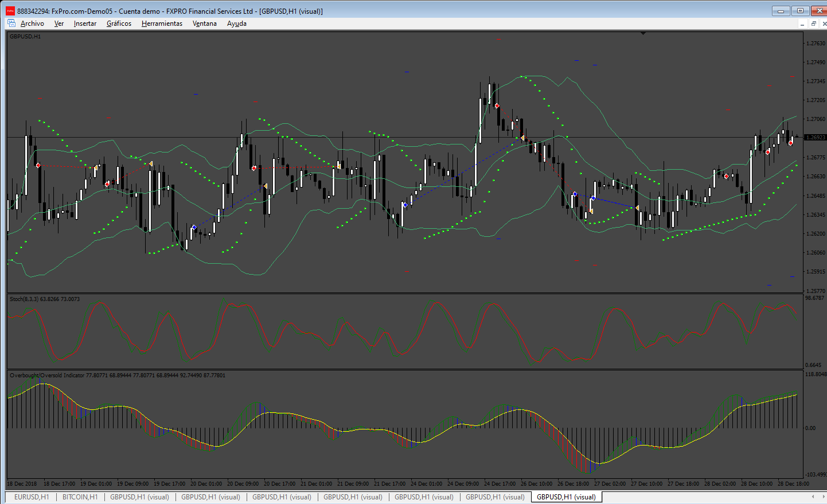This screenshot has height=504, width=827.
Task: Minimize the inner chart window
Action: point(802,24)
